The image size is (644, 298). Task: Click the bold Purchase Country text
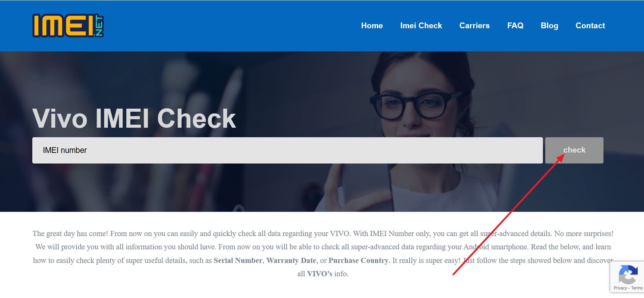pos(358,261)
